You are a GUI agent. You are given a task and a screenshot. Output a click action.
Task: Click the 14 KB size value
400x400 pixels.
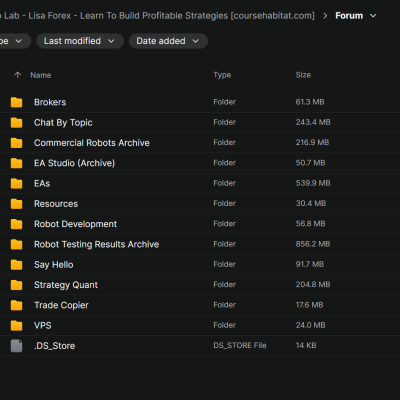[306, 346]
